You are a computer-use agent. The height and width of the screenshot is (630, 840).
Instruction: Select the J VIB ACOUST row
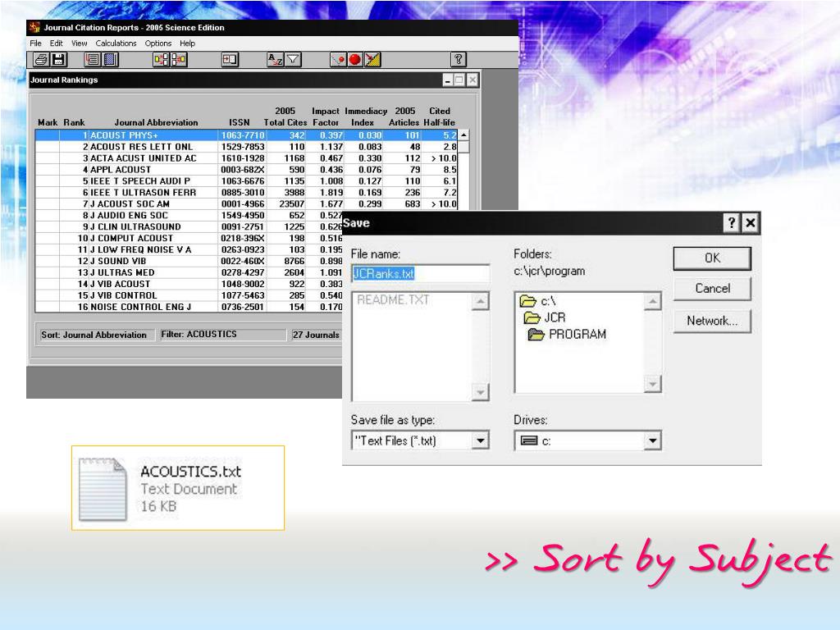click(x=189, y=284)
